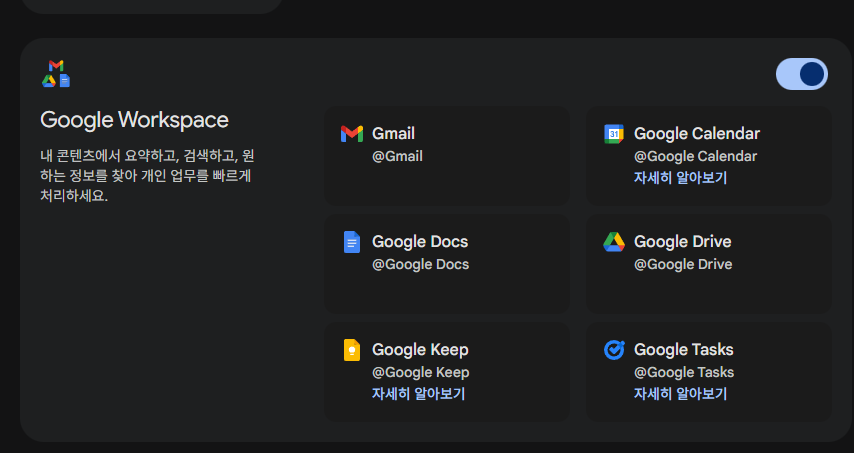The width and height of the screenshot is (854, 453).
Task: Click the Google Keep lightbulb icon
Action: pyautogui.click(x=352, y=350)
